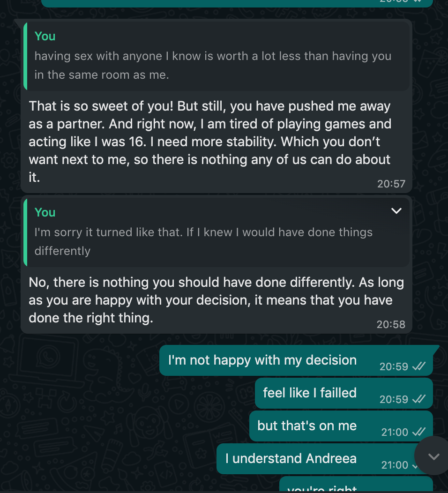Click the 21:00 timestamp on "but that's on me"
448x493 pixels.
tap(395, 432)
